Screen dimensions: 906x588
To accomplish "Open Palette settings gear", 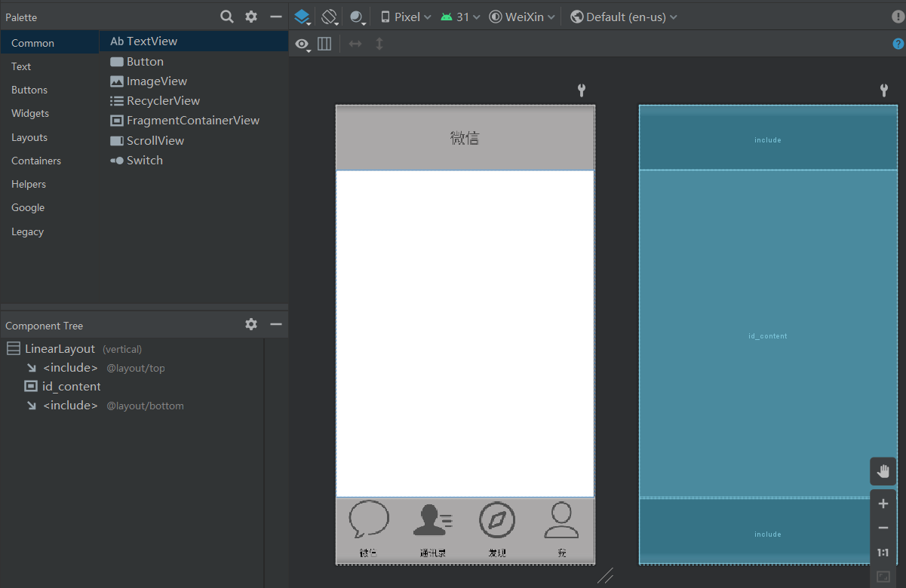I will [x=251, y=17].
